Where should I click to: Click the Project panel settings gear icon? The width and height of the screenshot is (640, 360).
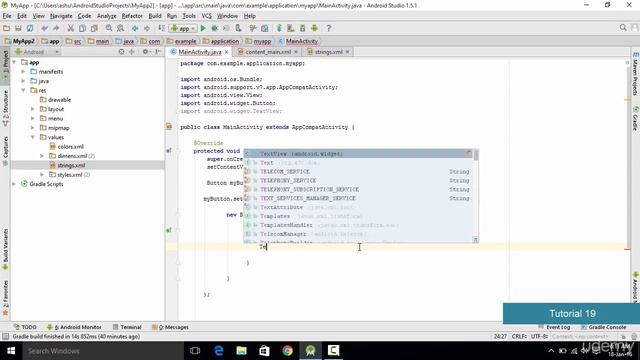coord(145,52)
